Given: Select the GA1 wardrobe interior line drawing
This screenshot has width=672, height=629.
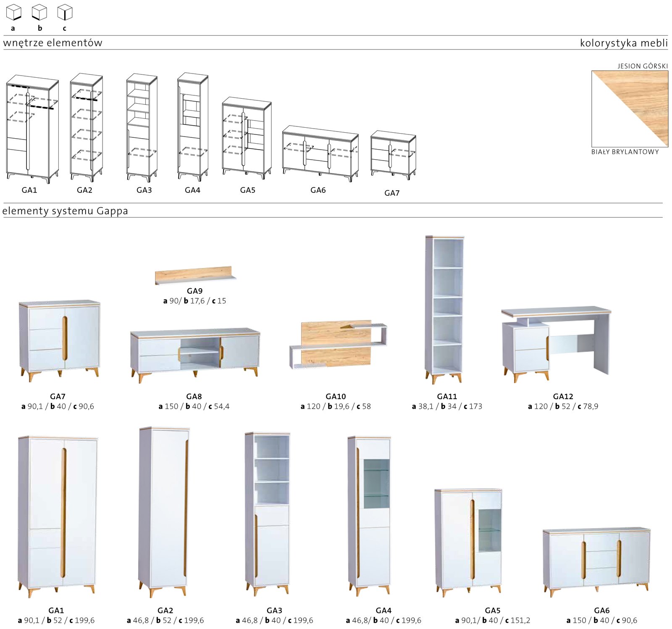Looking at the screenshot, I should [x=32, y=129].
